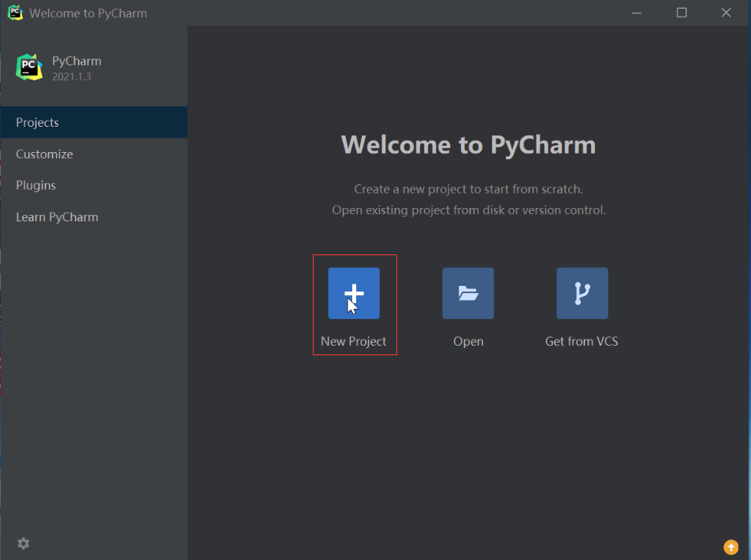Close the Welcome to PyCharm window
Screen dimensions: 751x560
pos(726,13)
